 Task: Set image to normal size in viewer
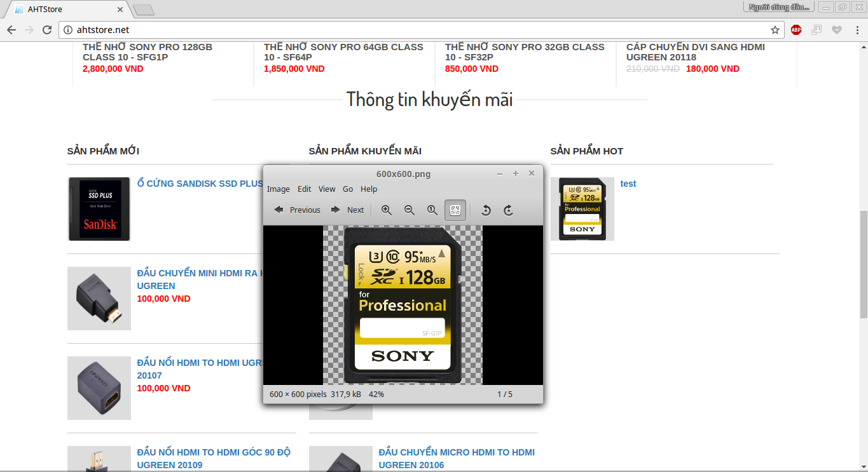(x=432, y=210)
